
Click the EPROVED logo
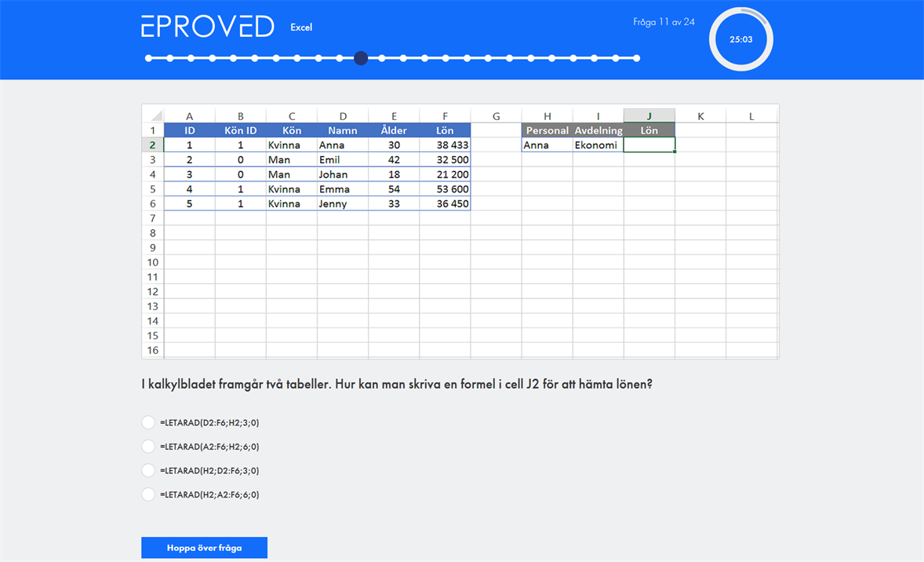coord(207,27)
